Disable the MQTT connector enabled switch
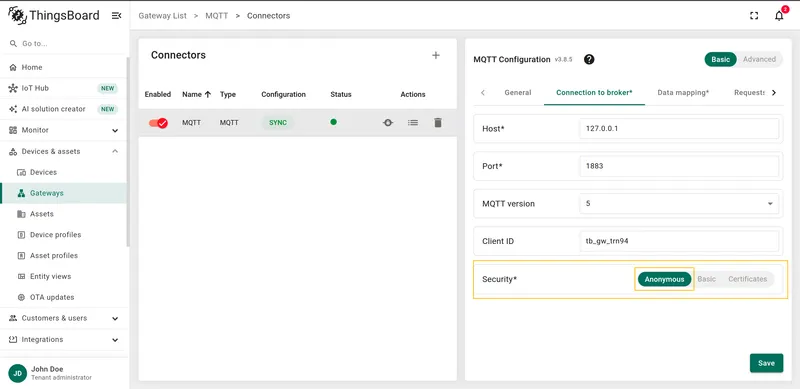 click(158, 123)
